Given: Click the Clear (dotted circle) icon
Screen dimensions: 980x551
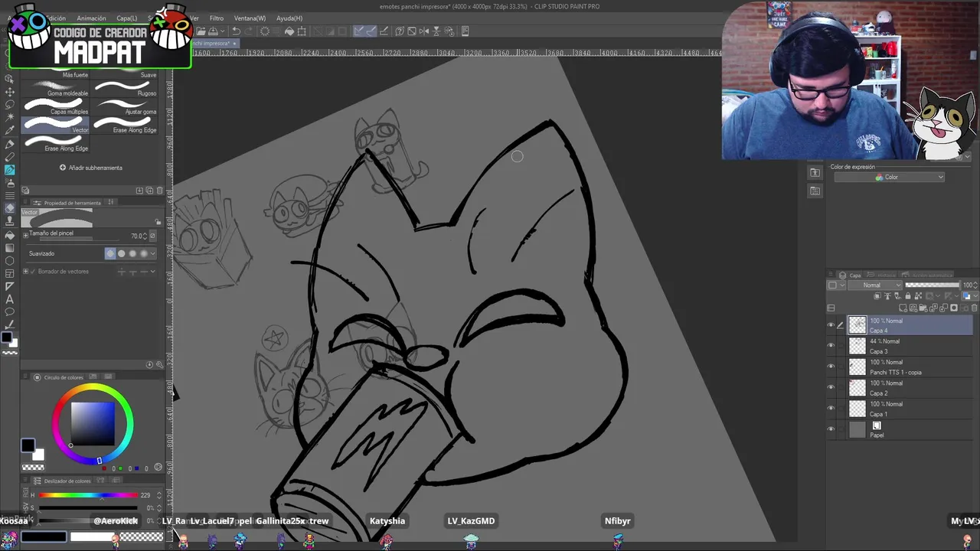Looking at the screenshot, I should [265, 31].
